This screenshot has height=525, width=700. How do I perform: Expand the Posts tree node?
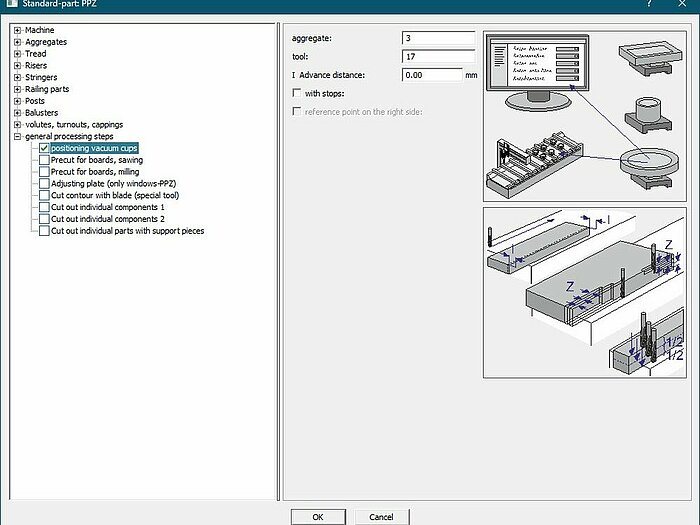tap(17, 101)
